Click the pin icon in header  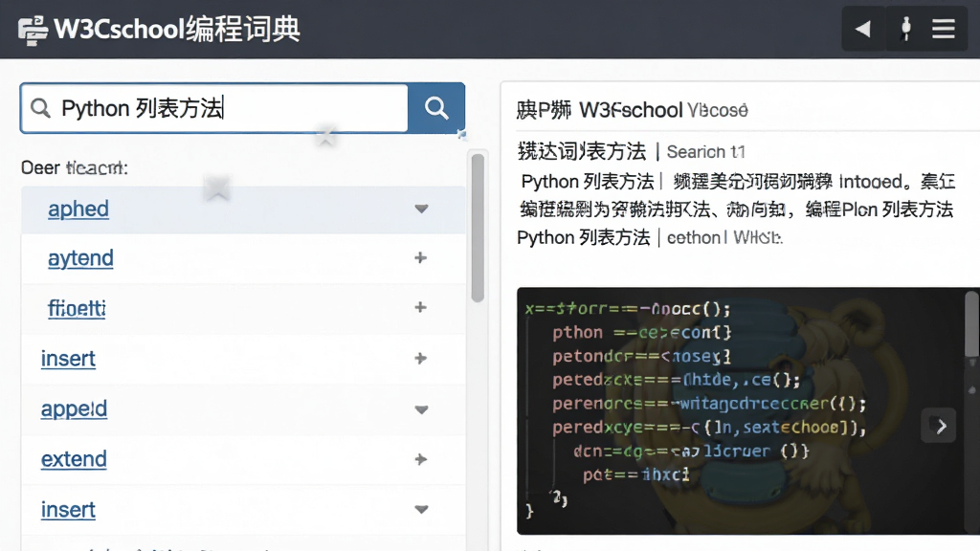(x=905, y=29)
